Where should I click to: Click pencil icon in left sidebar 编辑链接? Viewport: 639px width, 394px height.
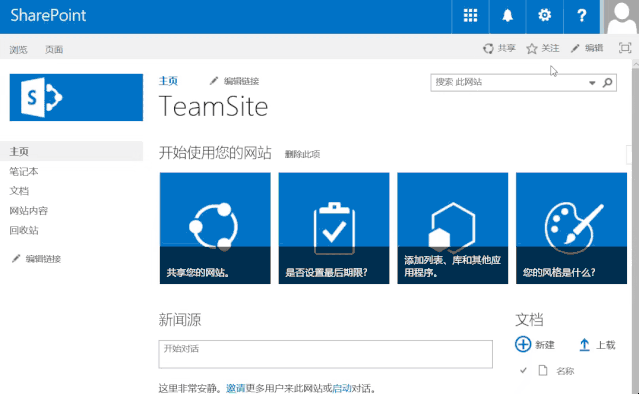16,259
